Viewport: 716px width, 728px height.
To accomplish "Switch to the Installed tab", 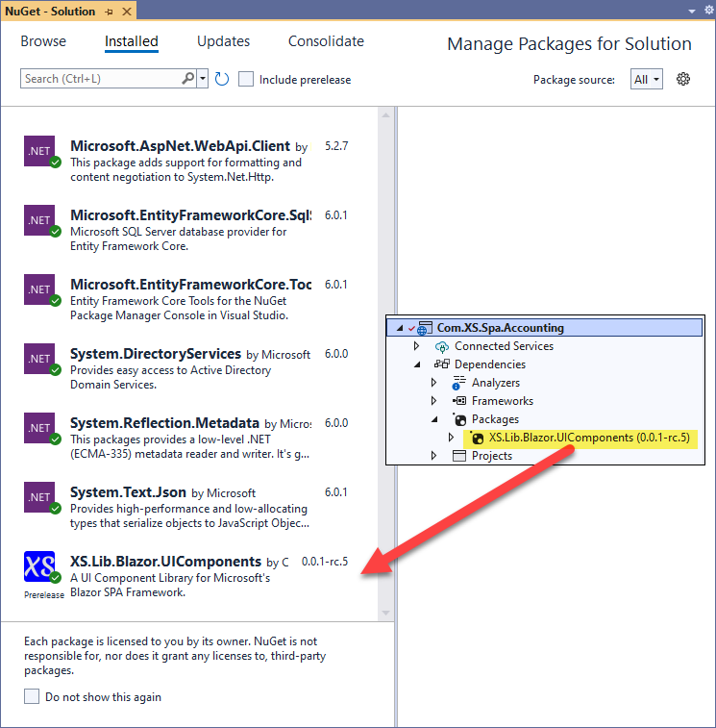I will pyautogui.click(x=132, y=41).
